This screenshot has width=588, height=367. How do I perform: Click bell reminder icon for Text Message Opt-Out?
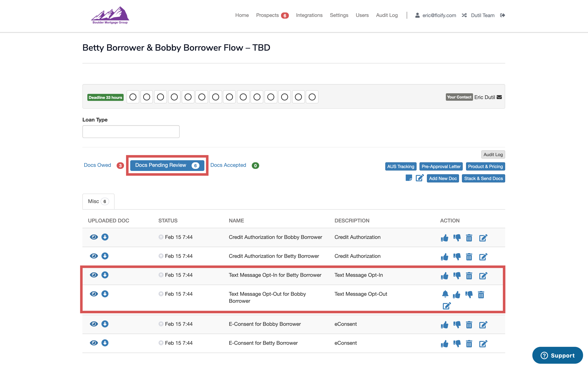445,294
